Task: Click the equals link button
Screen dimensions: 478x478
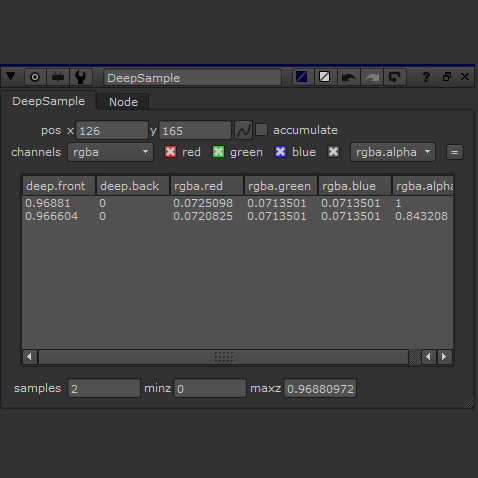Action: (455, 152)
